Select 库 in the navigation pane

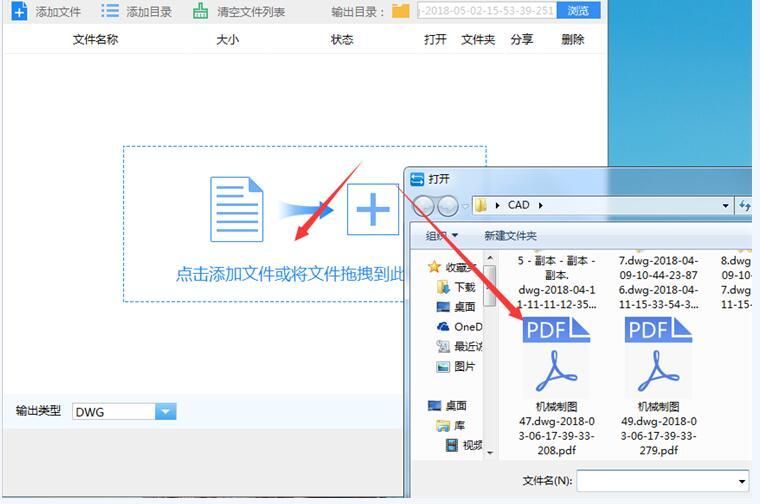click(451, 425)
